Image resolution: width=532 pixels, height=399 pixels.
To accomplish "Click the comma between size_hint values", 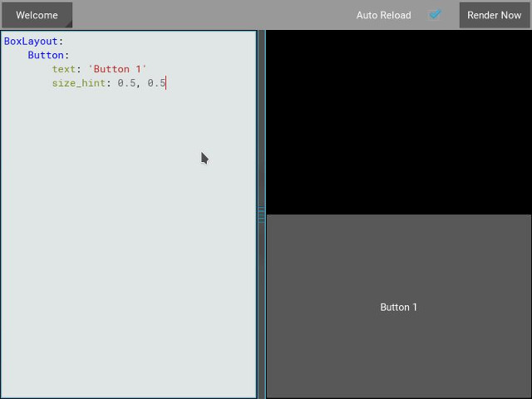I will click(x=139, y=83).
